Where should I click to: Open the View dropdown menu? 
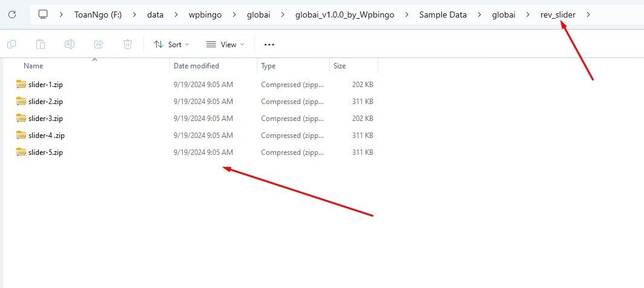[225, 44]
